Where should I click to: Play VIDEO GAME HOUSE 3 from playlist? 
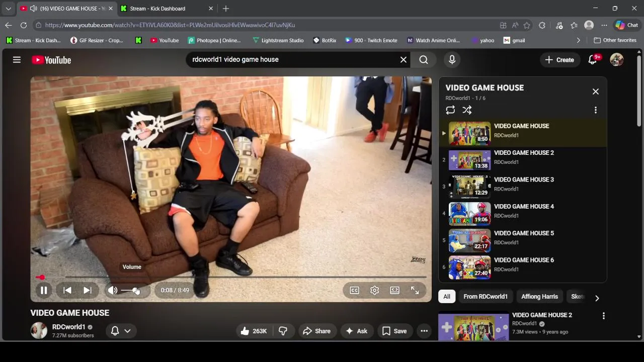523,187
